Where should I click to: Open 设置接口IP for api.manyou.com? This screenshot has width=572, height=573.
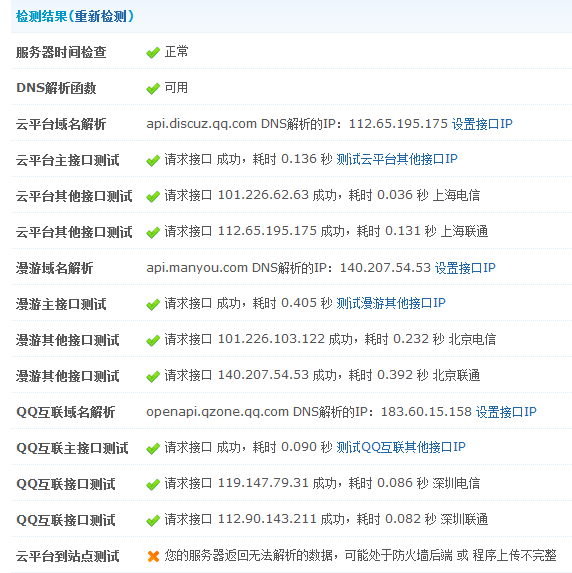click(x=465, y=268)
